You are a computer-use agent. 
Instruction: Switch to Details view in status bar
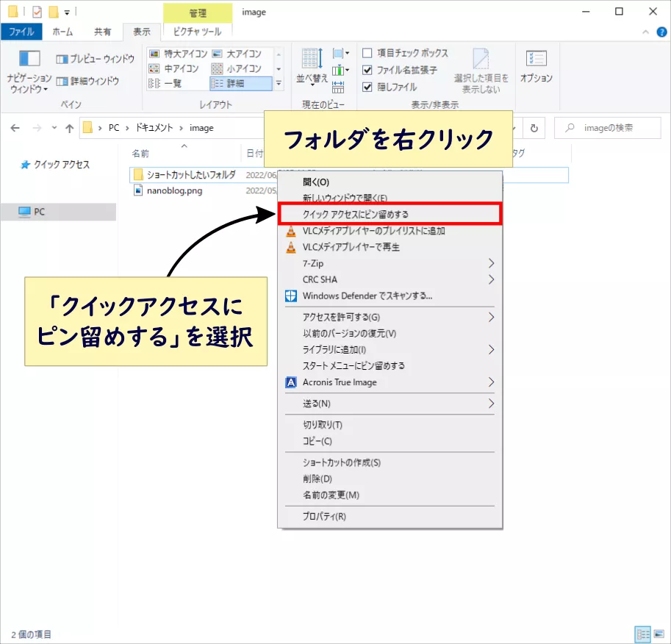tap(643, 634)
